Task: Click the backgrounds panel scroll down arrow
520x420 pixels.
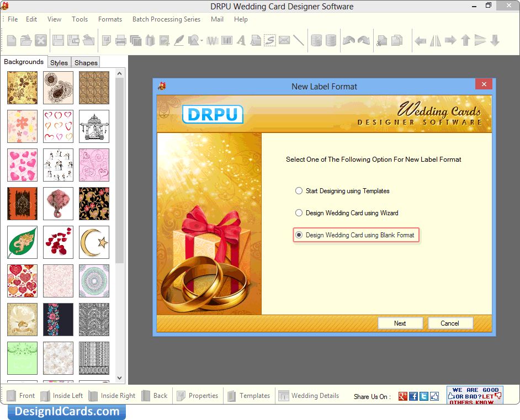Action: 120,378
